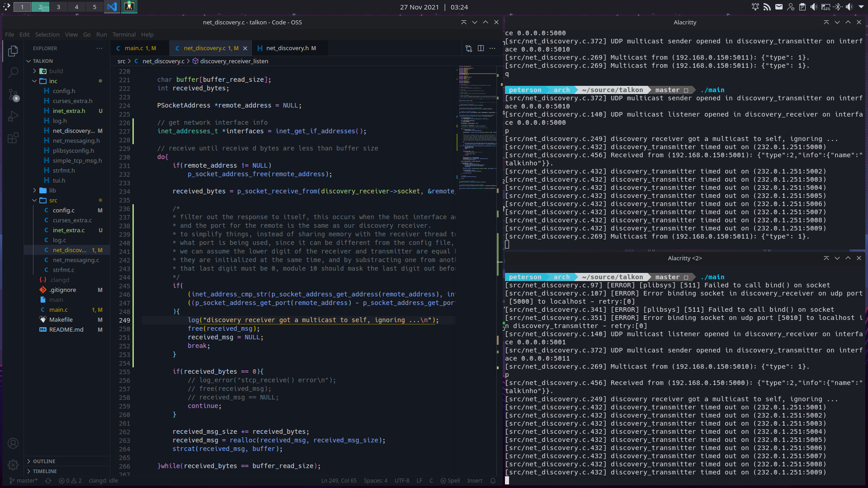
Task: Click the Visual Studio Code taskbar icon
Action: click(112, 7)
